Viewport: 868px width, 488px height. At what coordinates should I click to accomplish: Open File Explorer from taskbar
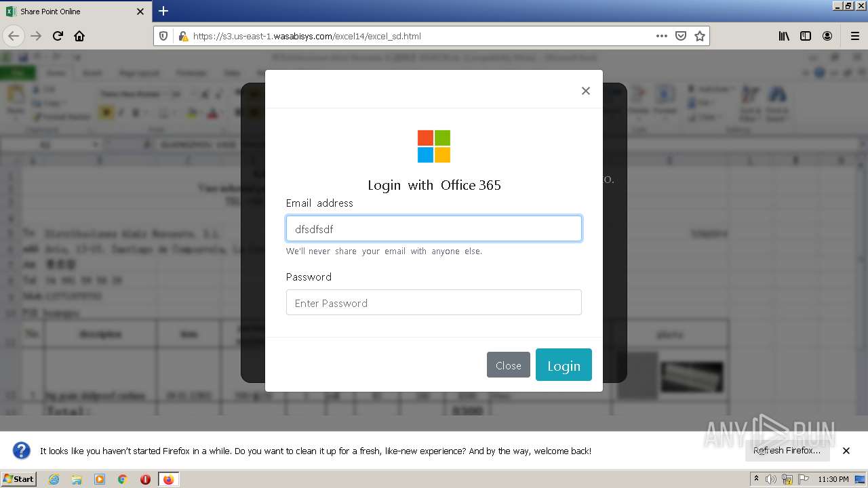[77, 479]
